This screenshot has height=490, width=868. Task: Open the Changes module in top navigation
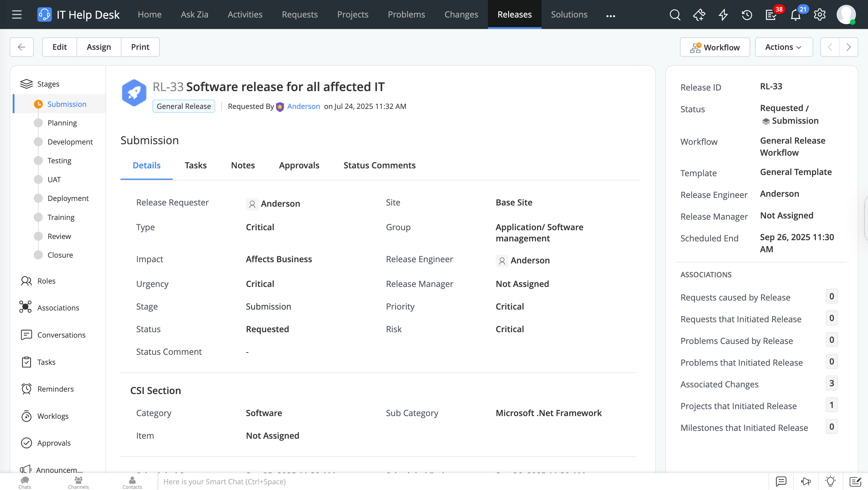[461, 14]
